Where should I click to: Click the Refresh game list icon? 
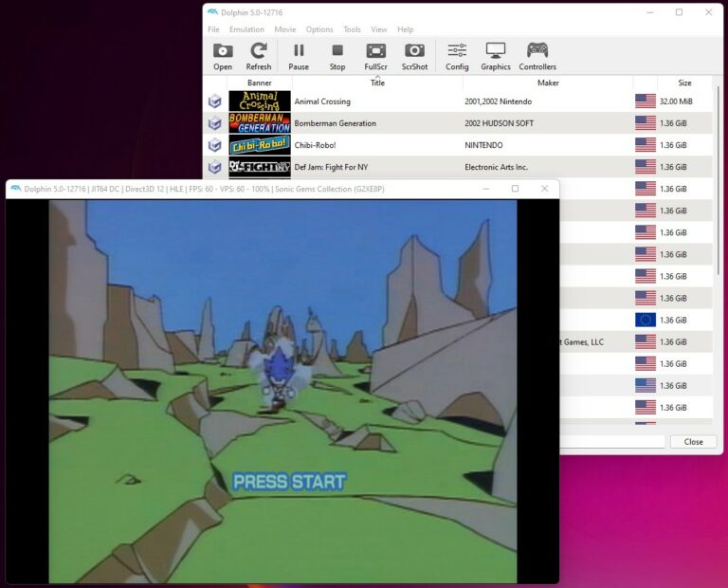(258, 56)
